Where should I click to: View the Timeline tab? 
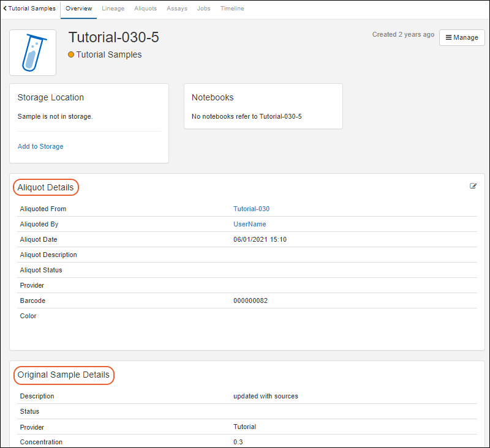point(232,9)
